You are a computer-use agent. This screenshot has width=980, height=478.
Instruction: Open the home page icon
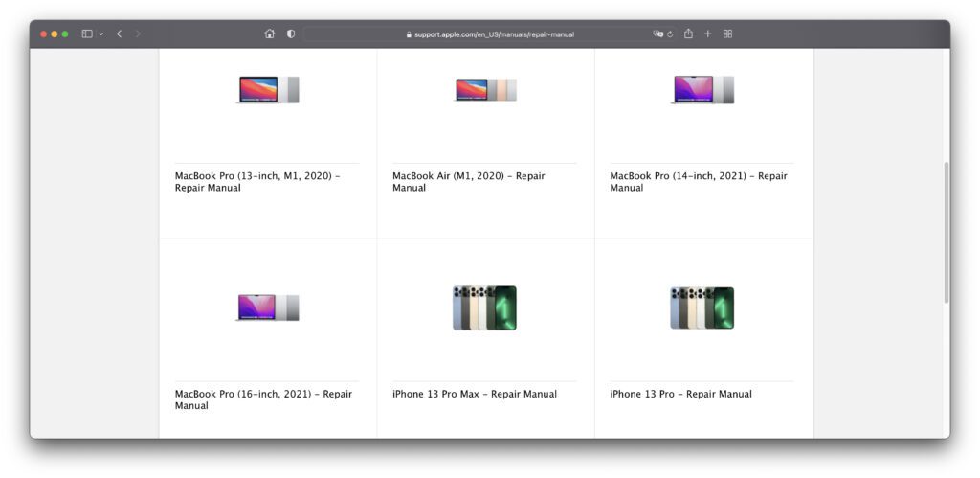pyautogui.click(x=269, y=34)
